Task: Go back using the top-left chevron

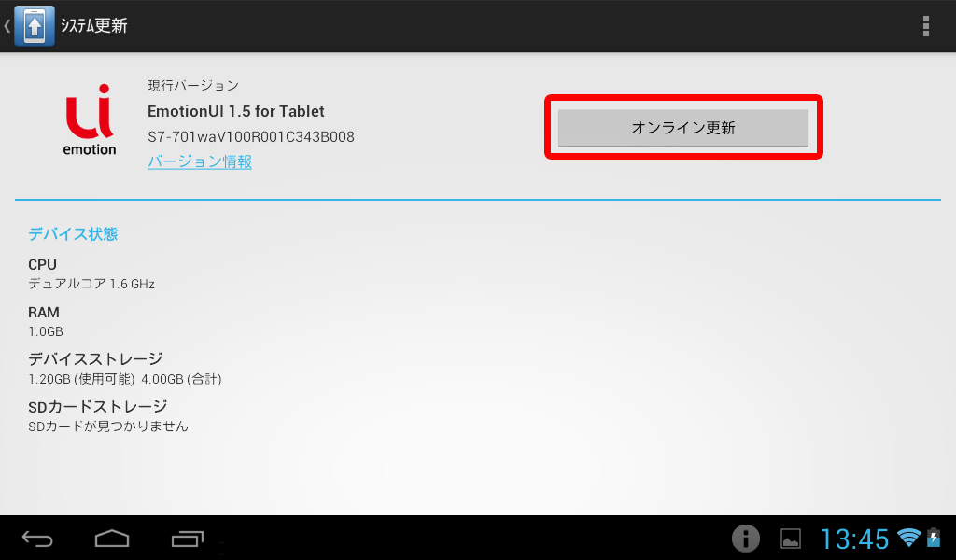Action: (x=7, y=26)
